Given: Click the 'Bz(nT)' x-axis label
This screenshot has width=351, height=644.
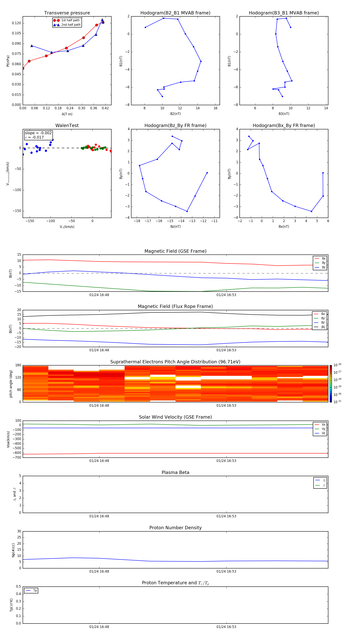Looking at the screenshot, I should point(175,227).
